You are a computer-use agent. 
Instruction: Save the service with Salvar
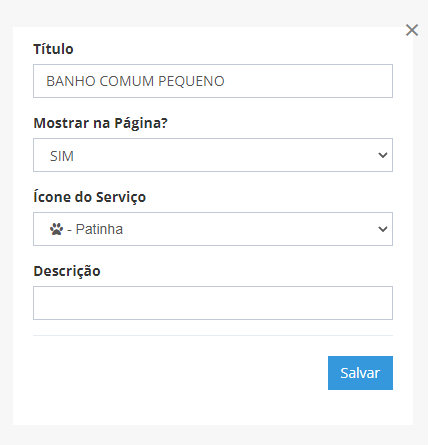pyautogui.click(x=360, y=373)
